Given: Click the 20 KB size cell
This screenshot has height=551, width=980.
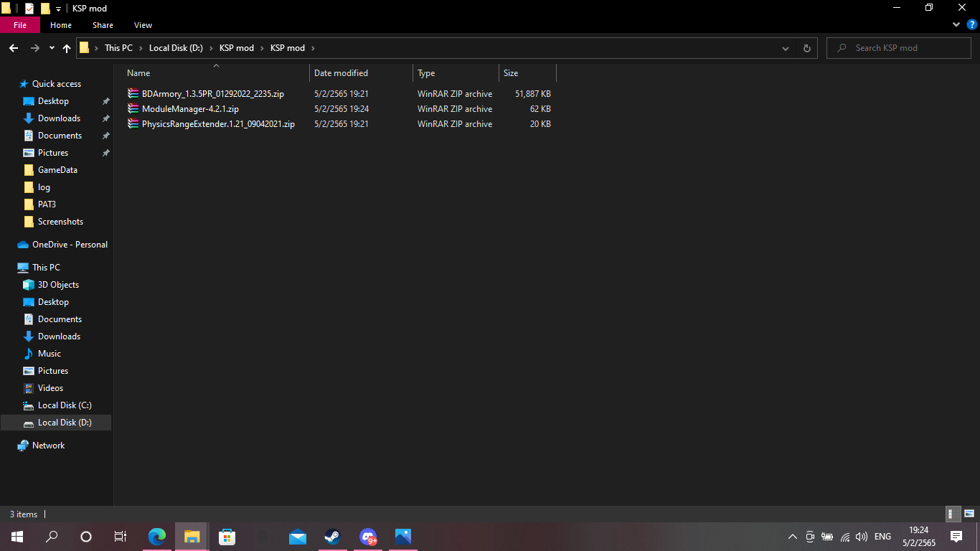Looking at the screenshot, I should [540, 124].
